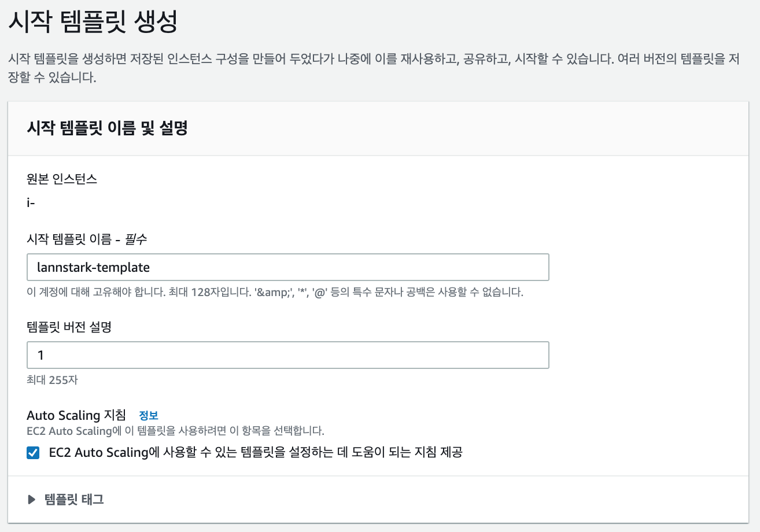Click the checkbox label about EC2 Auto Scaling 지침 제공
The width and height of the screenshot is (760, 532).
[x=256, y=453]
